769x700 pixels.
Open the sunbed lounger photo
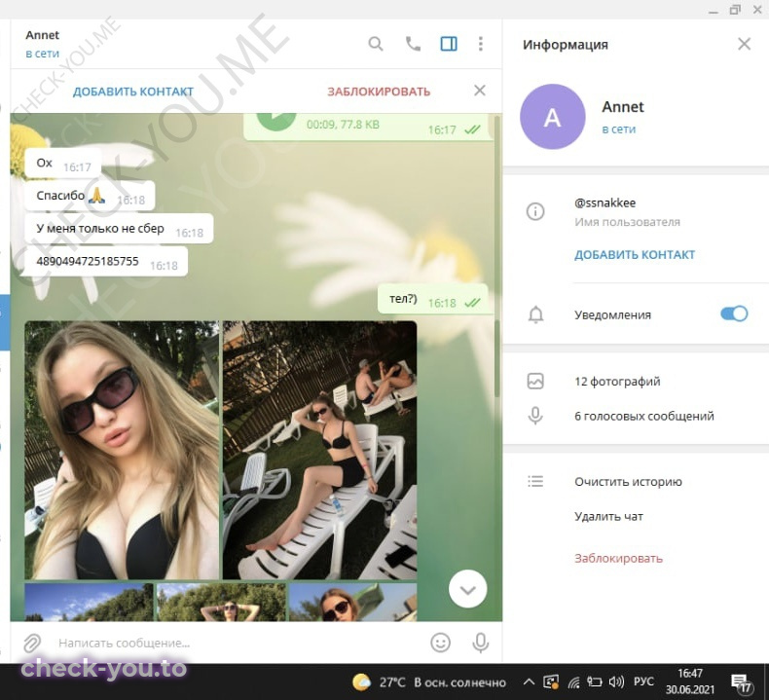(x=319, y=451)
